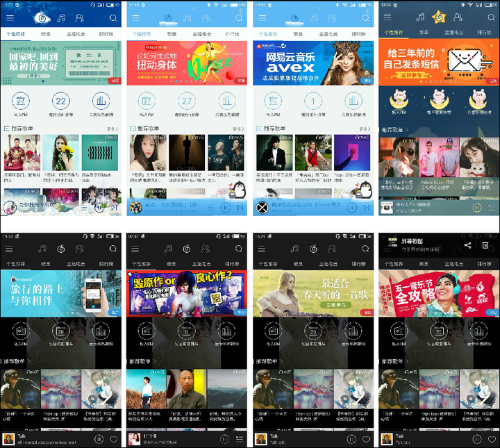
Task: Pause playback on the orange 发短信 banner screen
Action: [x=476, y=208]
